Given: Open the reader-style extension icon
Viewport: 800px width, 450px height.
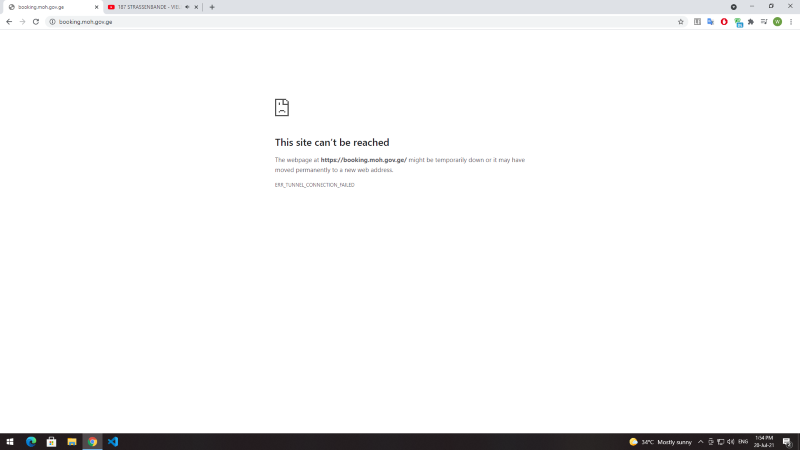Looking at the screenshot, I should [697, 22].
